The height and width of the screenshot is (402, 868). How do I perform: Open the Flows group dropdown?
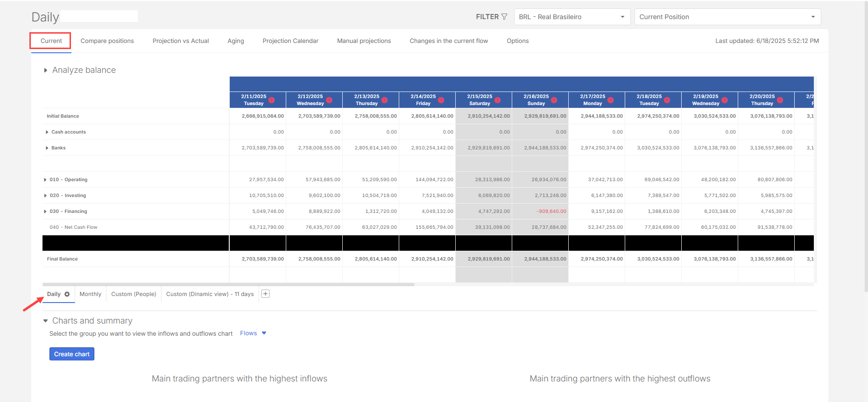click(253, 333)
